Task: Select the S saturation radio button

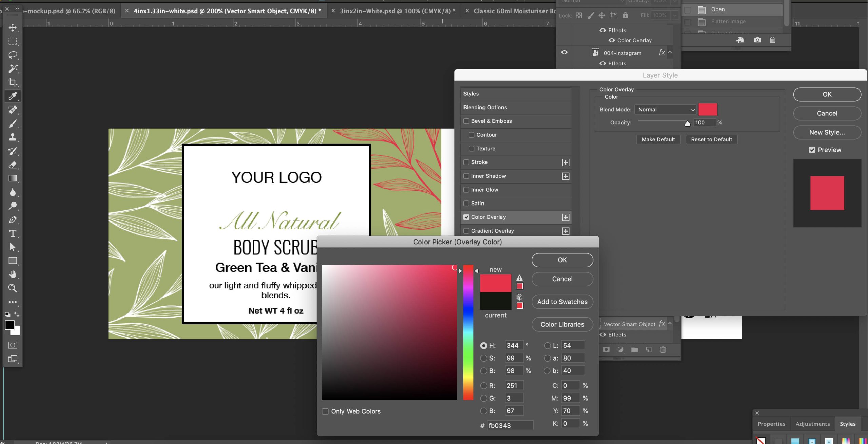Action: click(x=484, y=358)
